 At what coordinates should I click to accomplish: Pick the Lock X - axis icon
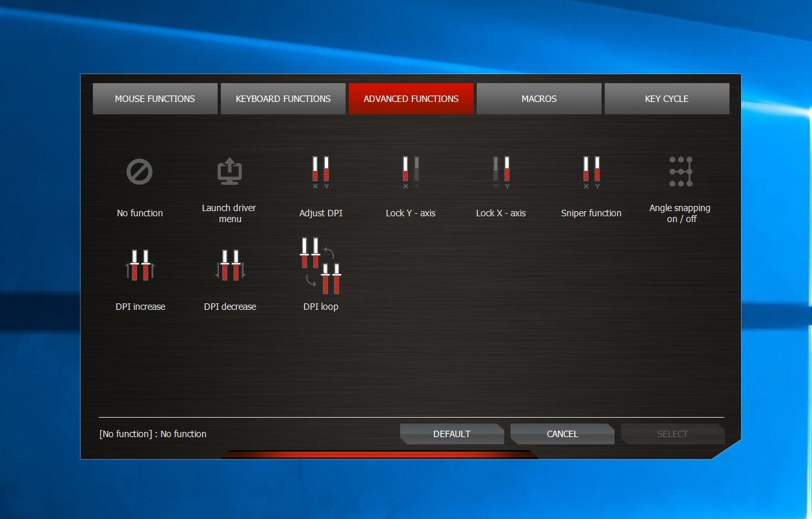pos(501,172)
